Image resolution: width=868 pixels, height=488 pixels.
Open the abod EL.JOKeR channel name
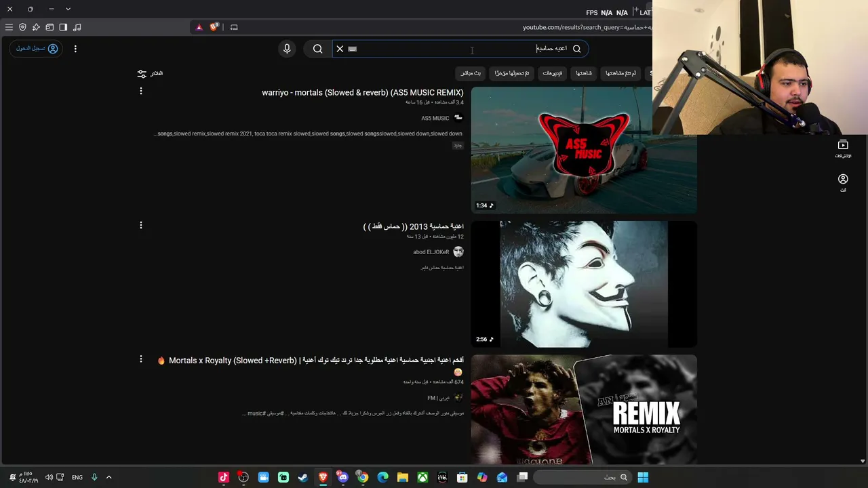(x=431, y=252)
